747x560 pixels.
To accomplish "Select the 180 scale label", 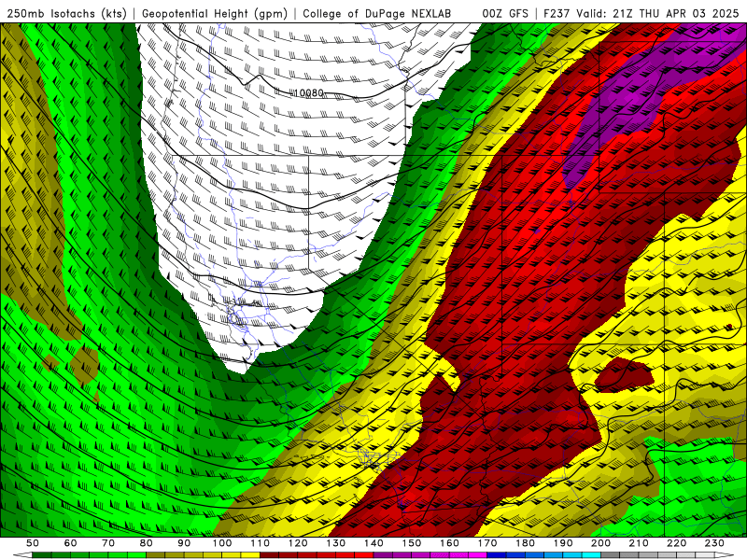I will (x=525, y=543).
